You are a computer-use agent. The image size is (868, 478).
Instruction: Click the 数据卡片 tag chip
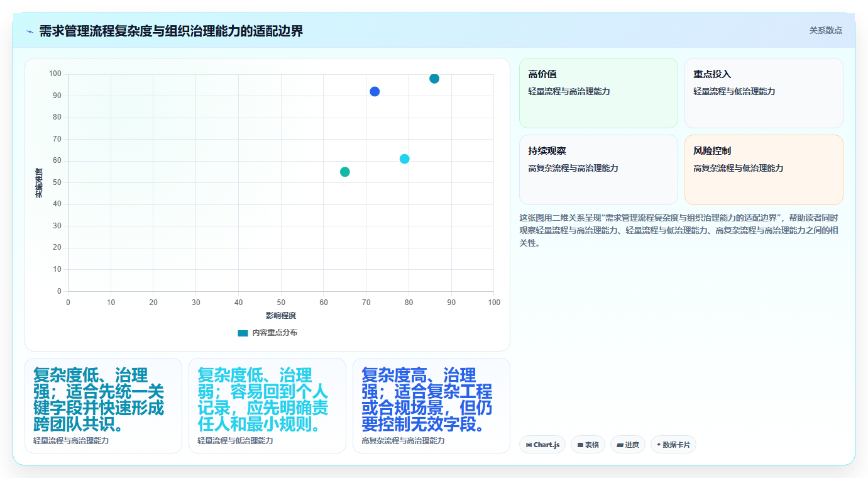tap(673, 445)
